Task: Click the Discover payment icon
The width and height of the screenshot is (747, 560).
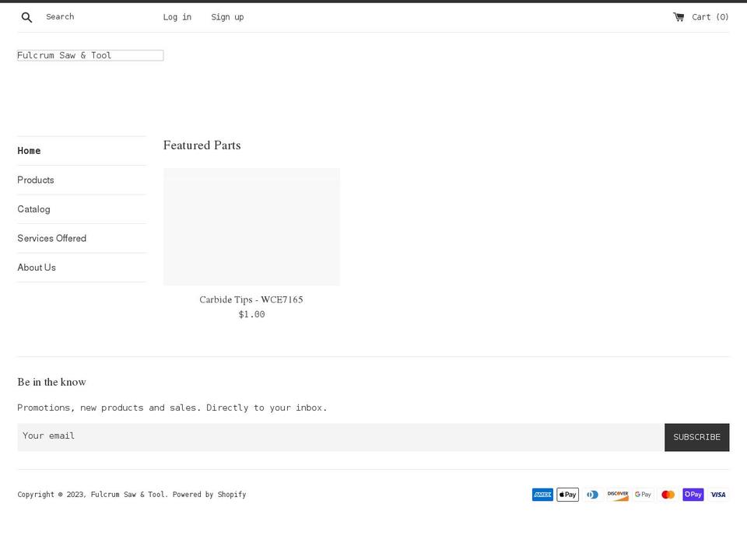Action: (617, 494)
